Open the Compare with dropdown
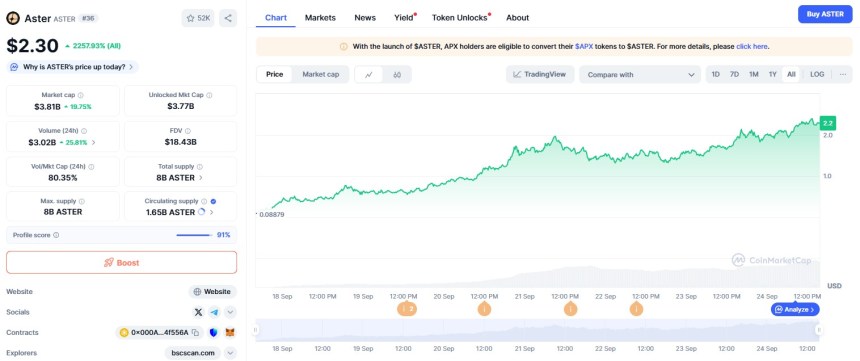The height and width of the screenshot is (361, 860). (640, 75)
